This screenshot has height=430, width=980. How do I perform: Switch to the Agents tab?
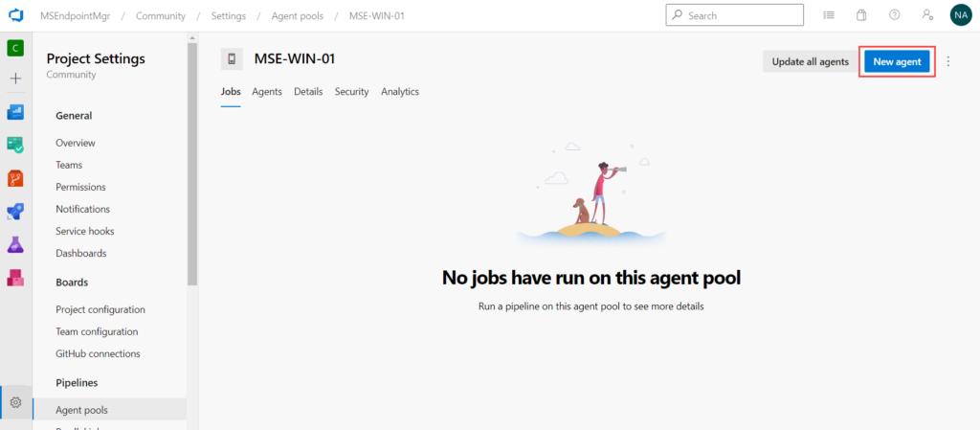tap(267, 91)
